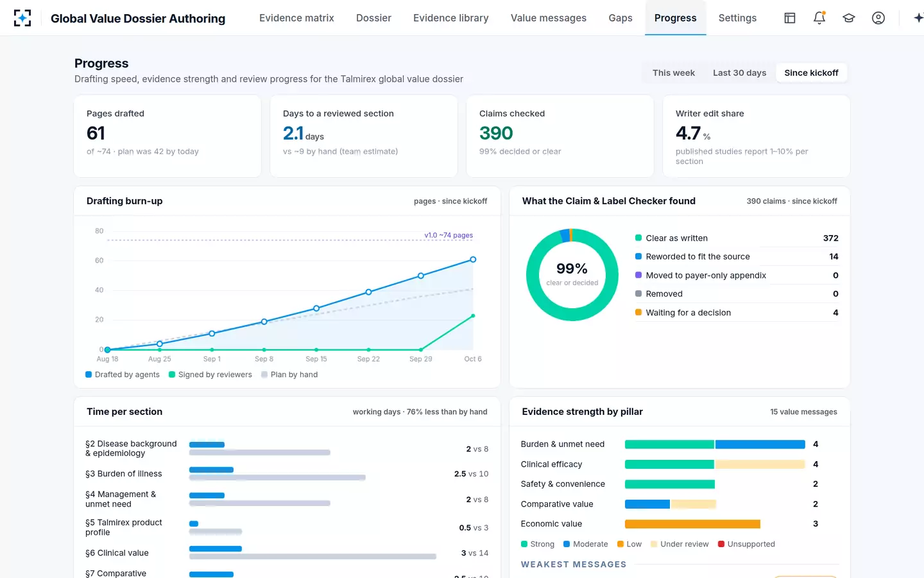Select the Last 30 days range

(x=739, y=73)
